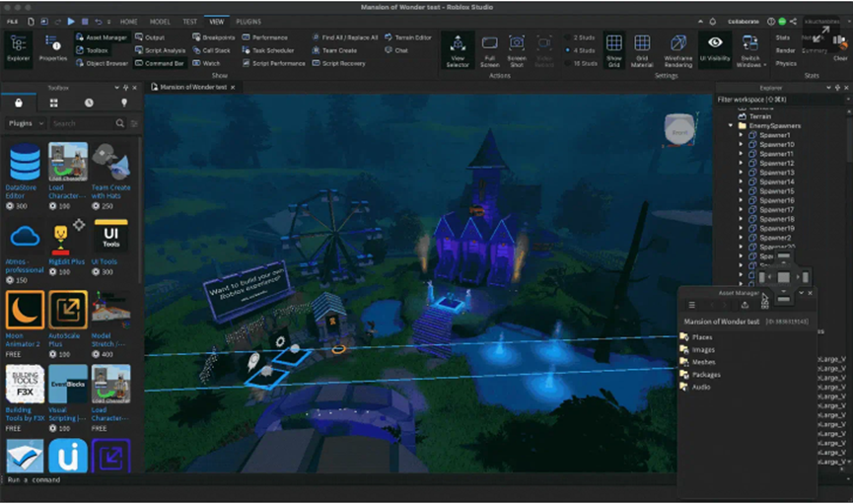This screenshot has width=853, height=504.
Task: Open Find All / Replace All
Action: [345, 37]
